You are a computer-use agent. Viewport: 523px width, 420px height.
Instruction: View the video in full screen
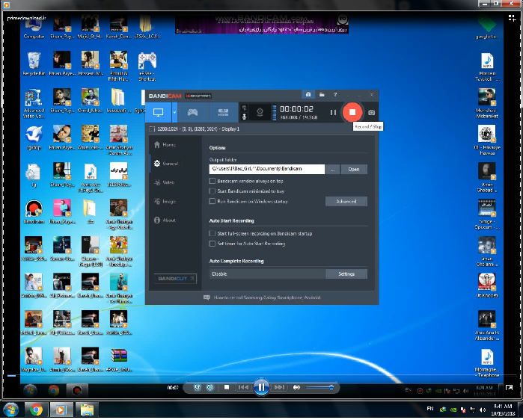pos(510,388)
